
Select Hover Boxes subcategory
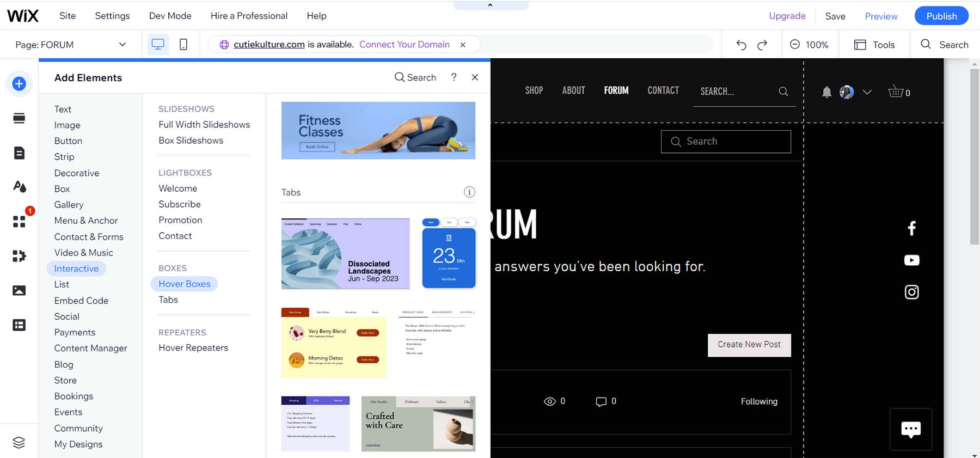pyautogui.click(x=184, y=284)
